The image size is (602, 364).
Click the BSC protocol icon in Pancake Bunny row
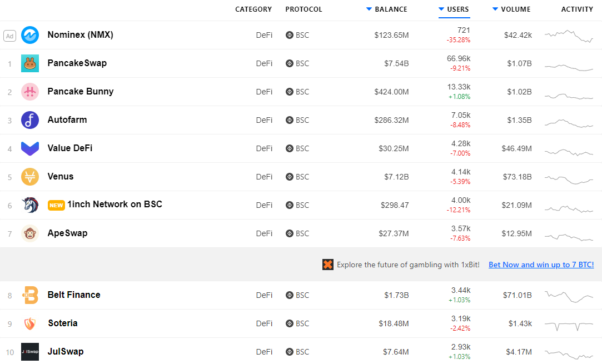(290, 92)
